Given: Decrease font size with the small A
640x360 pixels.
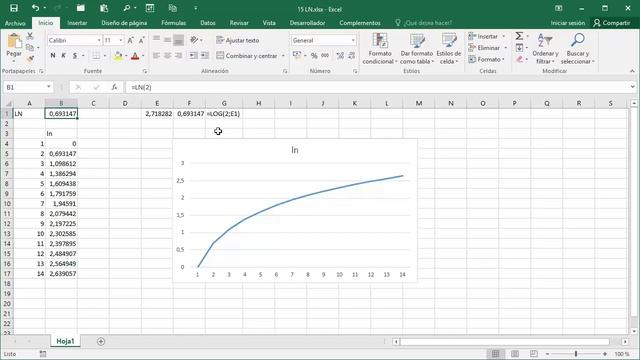Looking at the screenshot, I should [x=141, y=40].
